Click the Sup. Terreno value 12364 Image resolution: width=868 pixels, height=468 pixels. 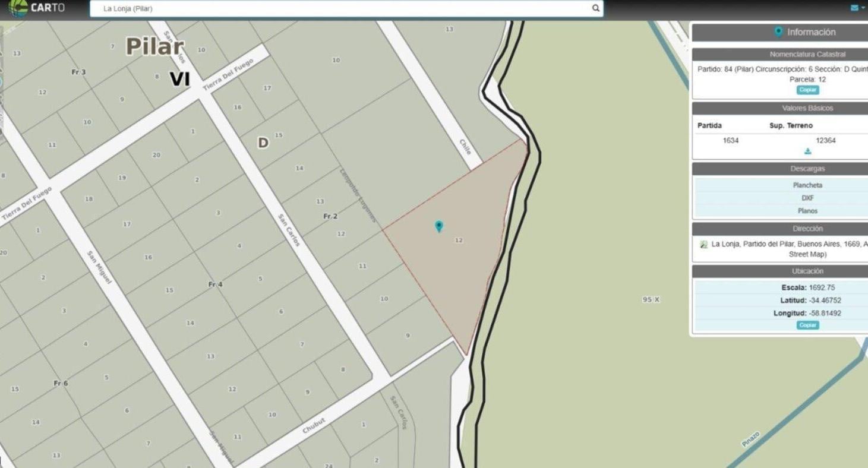[826, 141]
